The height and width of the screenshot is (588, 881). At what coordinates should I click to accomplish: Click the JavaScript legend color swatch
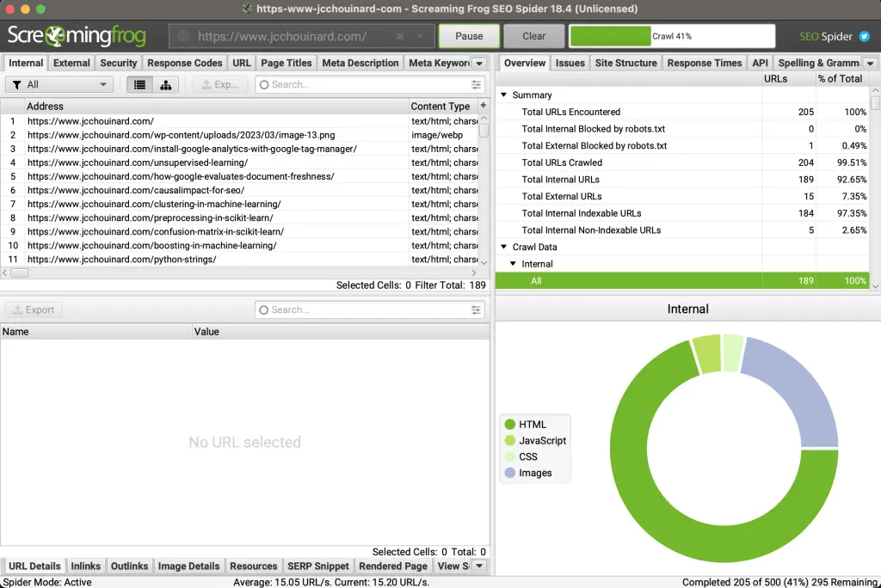[x=509, y=440]
